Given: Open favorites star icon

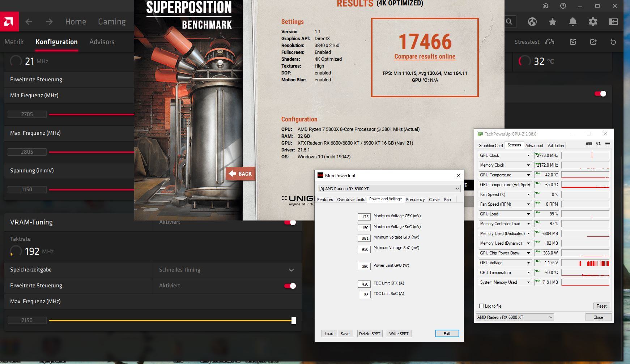Looking at the screenshot, I should 552,22.
